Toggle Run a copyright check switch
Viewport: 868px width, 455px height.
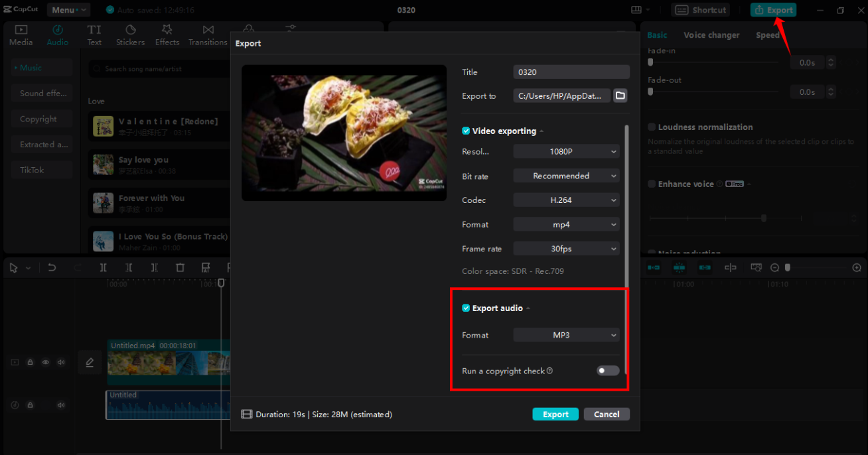click(608, 371)
